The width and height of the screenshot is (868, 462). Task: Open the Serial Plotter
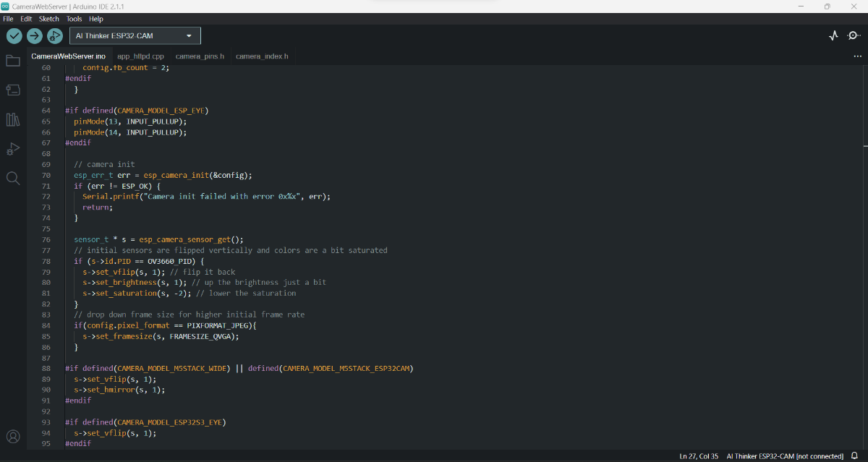click(833, 35)
